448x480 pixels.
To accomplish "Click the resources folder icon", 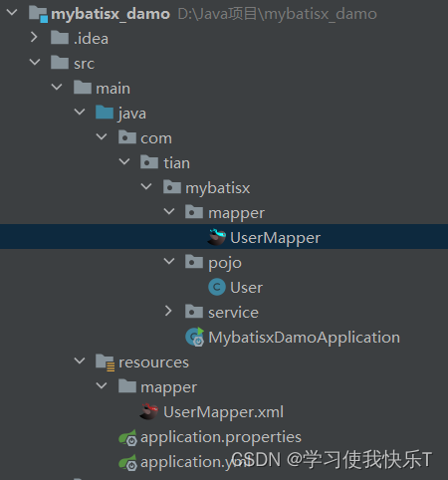I will [105, 362].
